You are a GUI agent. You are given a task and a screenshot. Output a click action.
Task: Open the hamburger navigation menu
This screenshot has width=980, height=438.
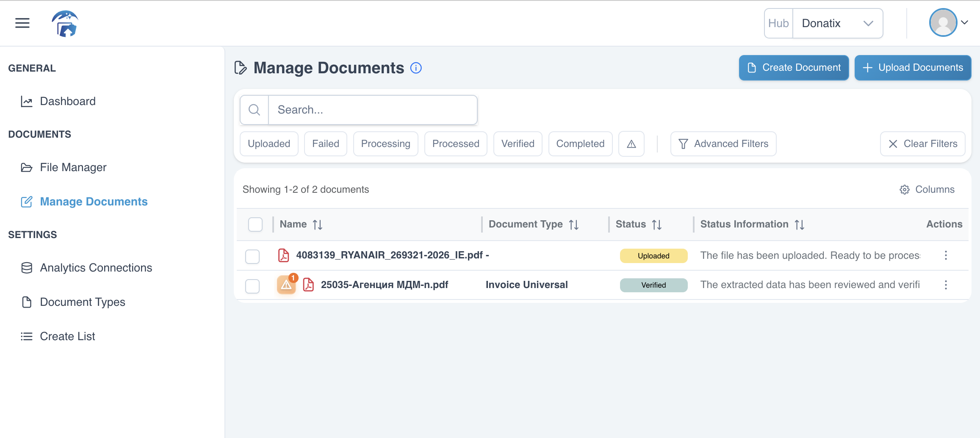(22, 23)
